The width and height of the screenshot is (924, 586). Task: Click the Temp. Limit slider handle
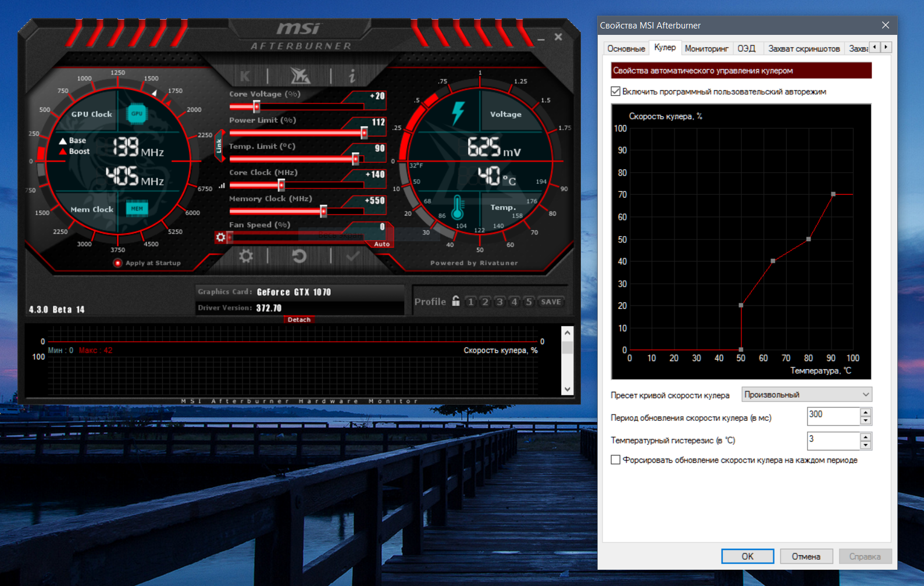[x=355, y=159]
